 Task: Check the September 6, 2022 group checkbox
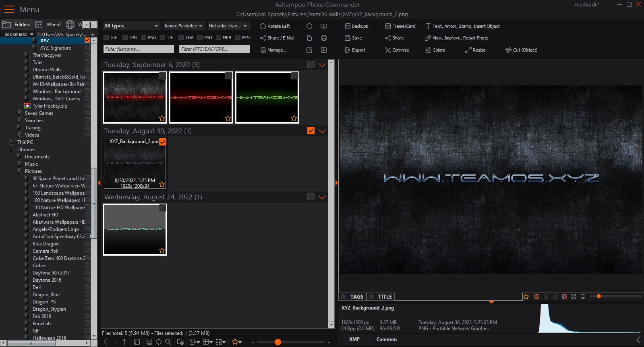(311, 64)
